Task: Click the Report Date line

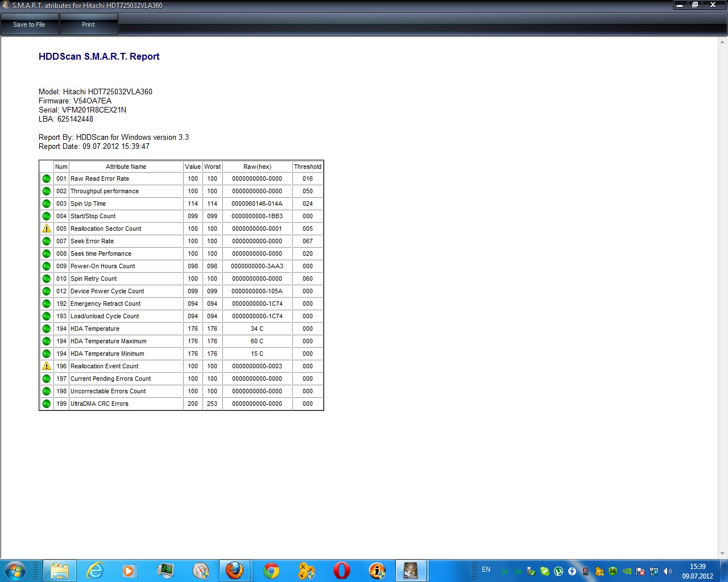Action: coord(94,146)
